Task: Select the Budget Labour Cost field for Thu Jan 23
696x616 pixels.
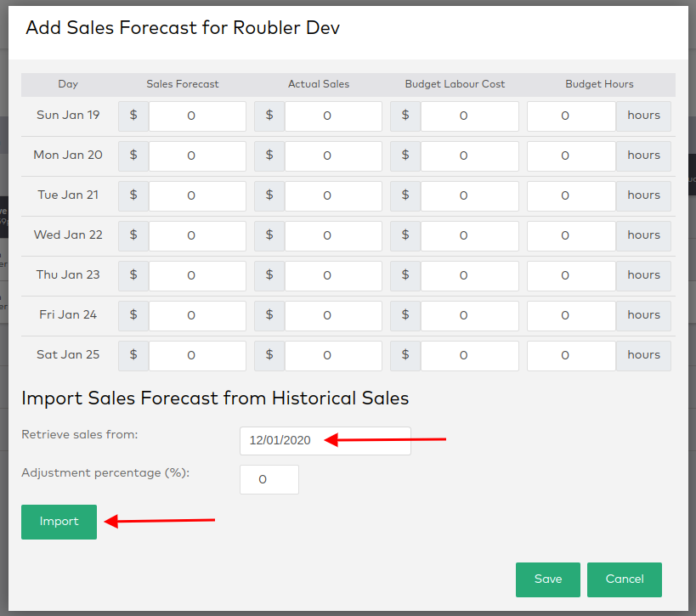Action: pyautogui.click(x=469, y=275)
